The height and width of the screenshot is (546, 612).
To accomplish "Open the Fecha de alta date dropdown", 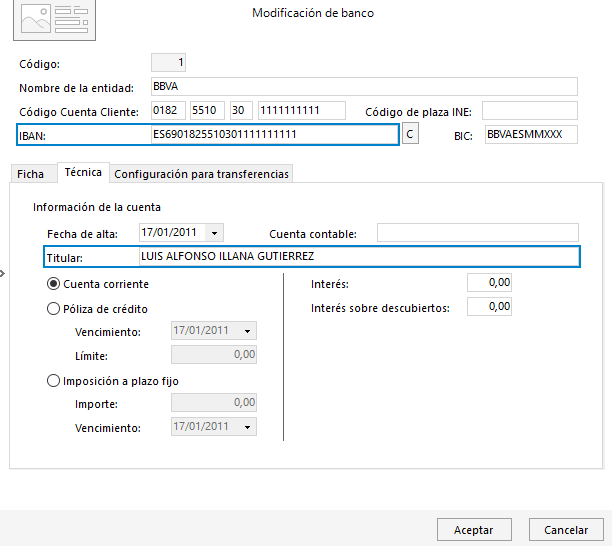I will point(214,233).
